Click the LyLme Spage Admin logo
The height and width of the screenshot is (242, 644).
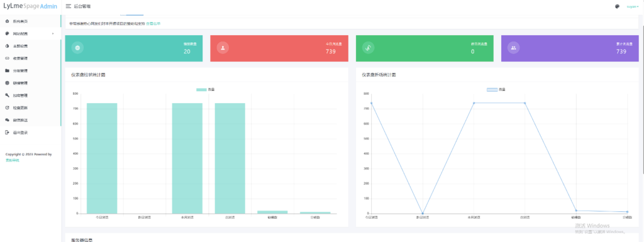pyautogui.click(x=30, y=6)
